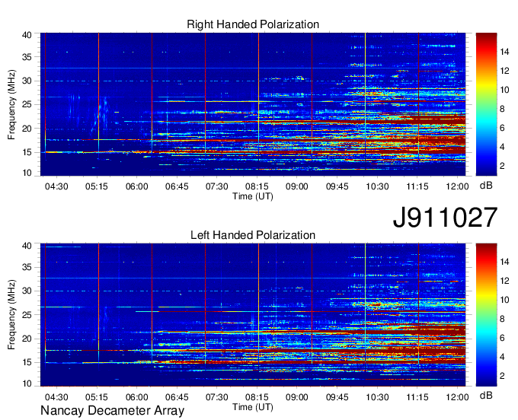Click the 12:00 time tick of Right Handed plot
518x420 pixels.
(x=457, y=186)
